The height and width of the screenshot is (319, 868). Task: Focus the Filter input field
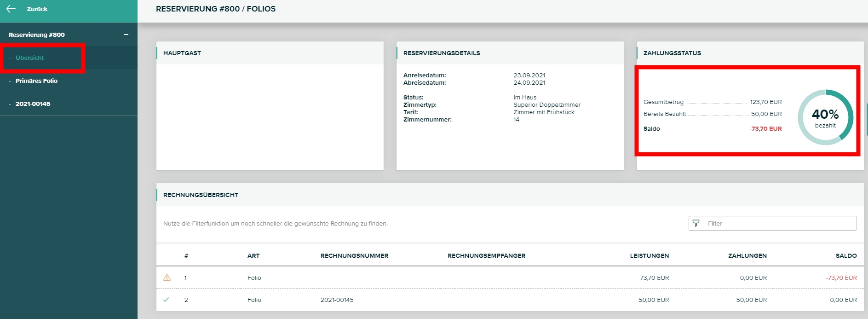[x=780, y=223]
